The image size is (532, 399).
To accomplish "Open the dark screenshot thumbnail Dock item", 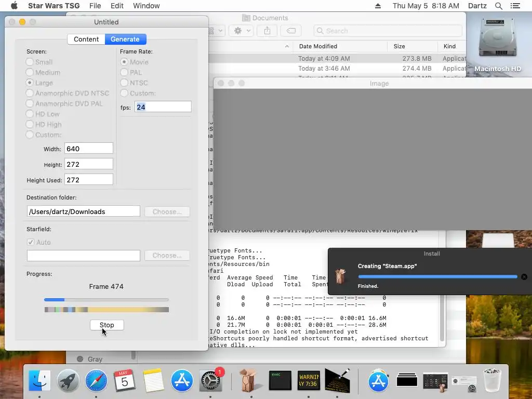I will pos(436,381).
